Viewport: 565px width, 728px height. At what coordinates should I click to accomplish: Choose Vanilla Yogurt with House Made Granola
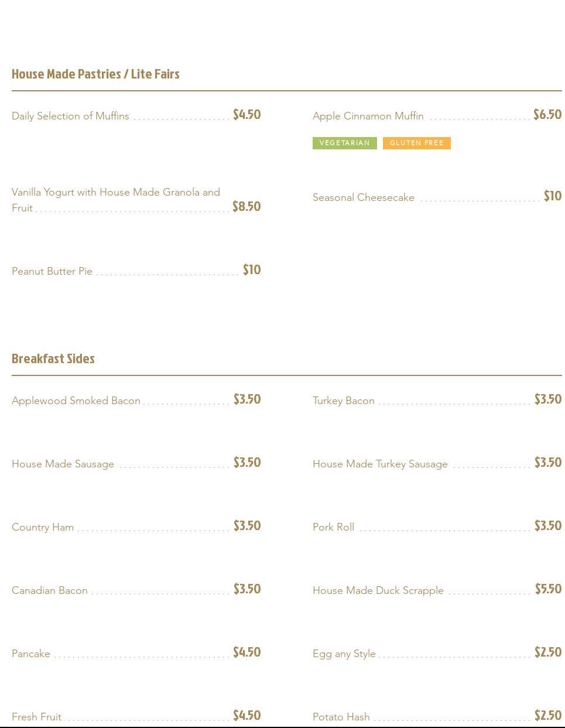click(x=115, y=193)
